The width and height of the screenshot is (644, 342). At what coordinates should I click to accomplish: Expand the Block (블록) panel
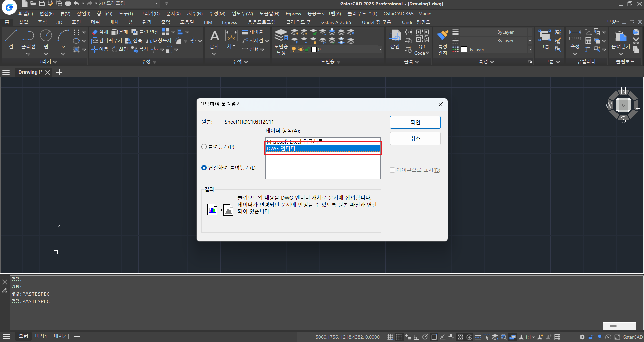click(x=412, y=62)
